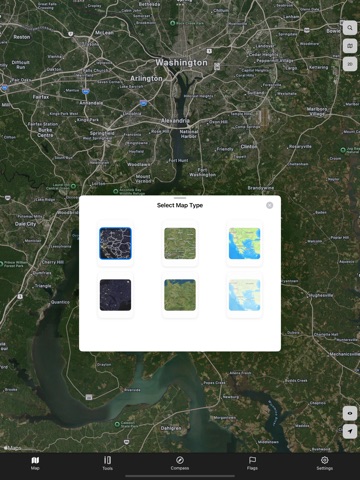
Task: Select the Dahlgren map label
Action: pyautogui.click(x=171, y=428)
